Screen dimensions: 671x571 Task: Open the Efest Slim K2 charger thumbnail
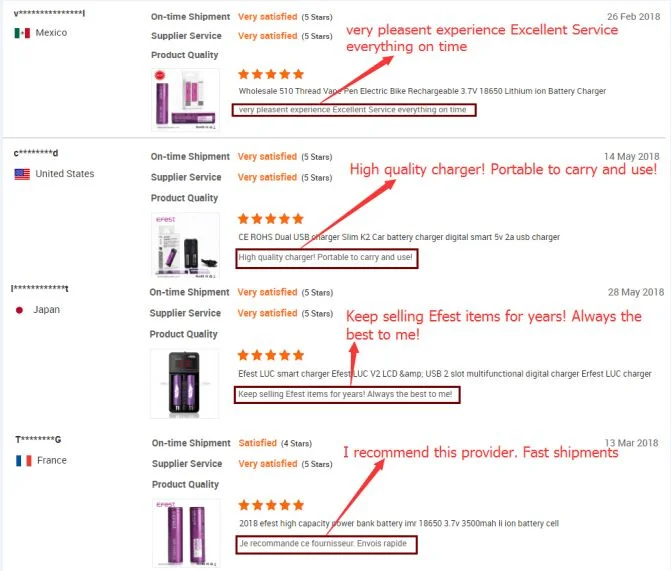coord(185,243)
